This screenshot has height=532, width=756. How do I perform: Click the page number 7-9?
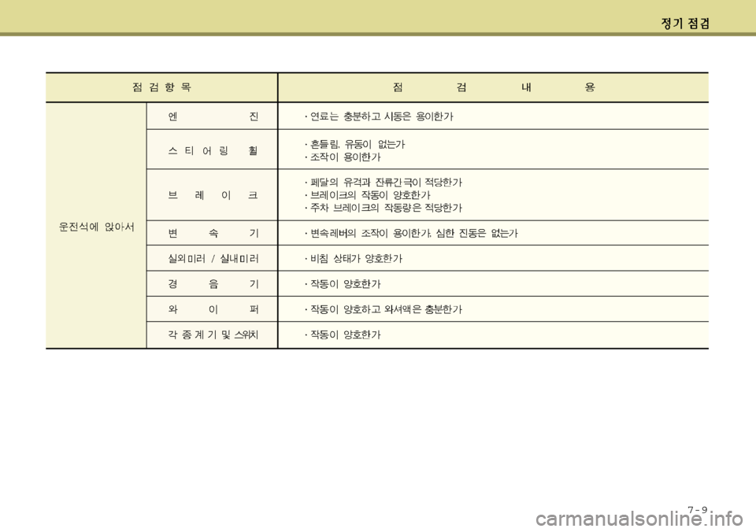698,510
